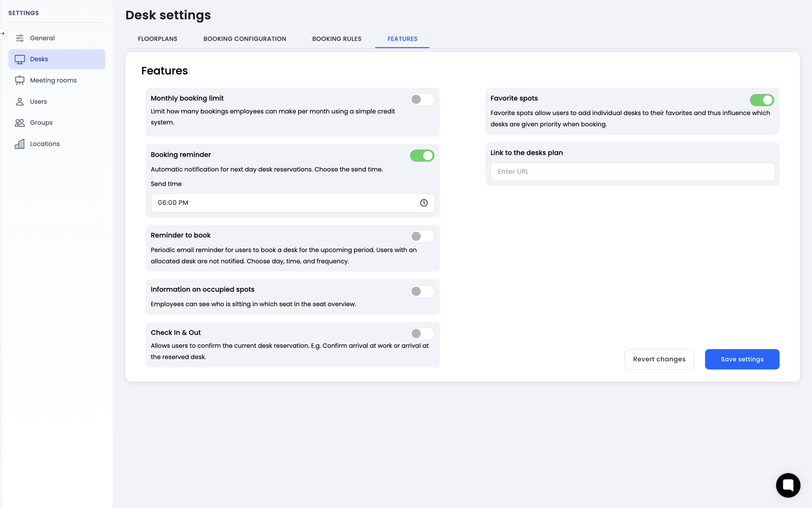Toggle Information on occupied spots on

click(422, 291)
